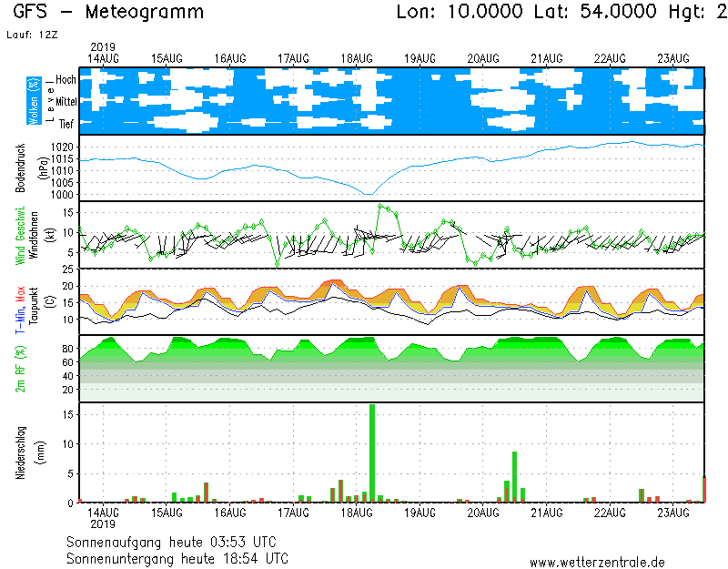728x569 pixels.
Task: Click the 23AUG marker on the lower time axis
Action: [x=673, y=513]
